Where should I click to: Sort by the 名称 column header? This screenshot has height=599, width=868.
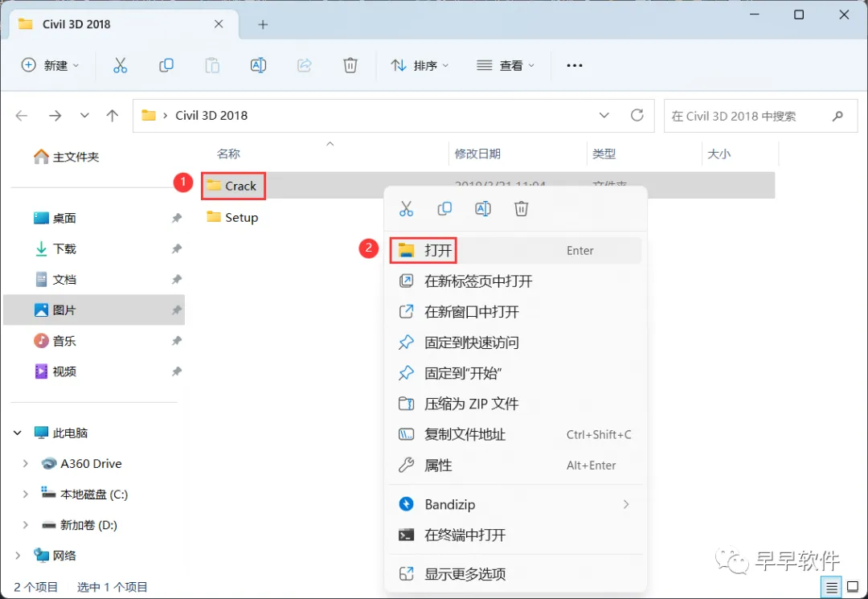(228, 154)
